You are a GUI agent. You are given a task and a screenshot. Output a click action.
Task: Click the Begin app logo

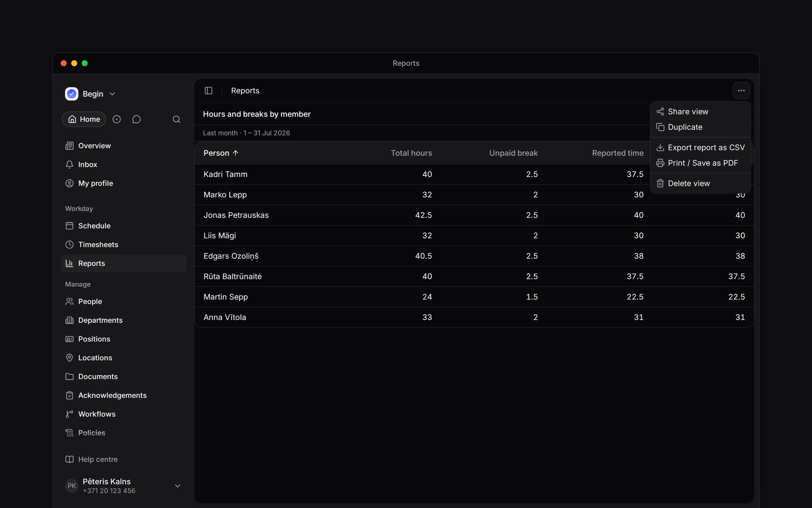(x=71, y=94)
